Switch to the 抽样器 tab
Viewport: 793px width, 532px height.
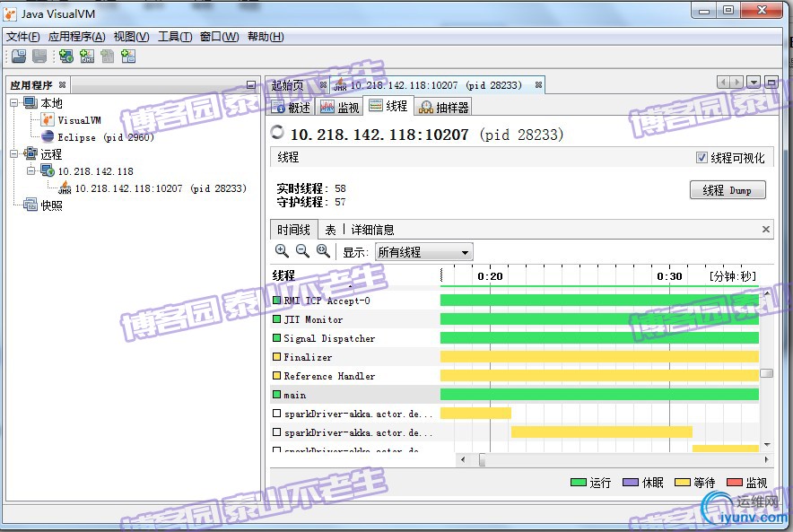(443, 108)
